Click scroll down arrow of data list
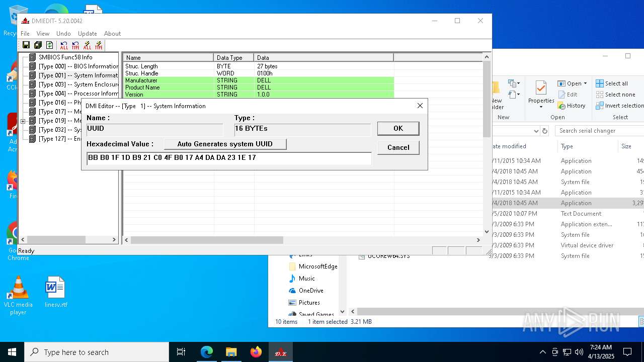This screenshot has width=644, height=362. tap(487, 232)
